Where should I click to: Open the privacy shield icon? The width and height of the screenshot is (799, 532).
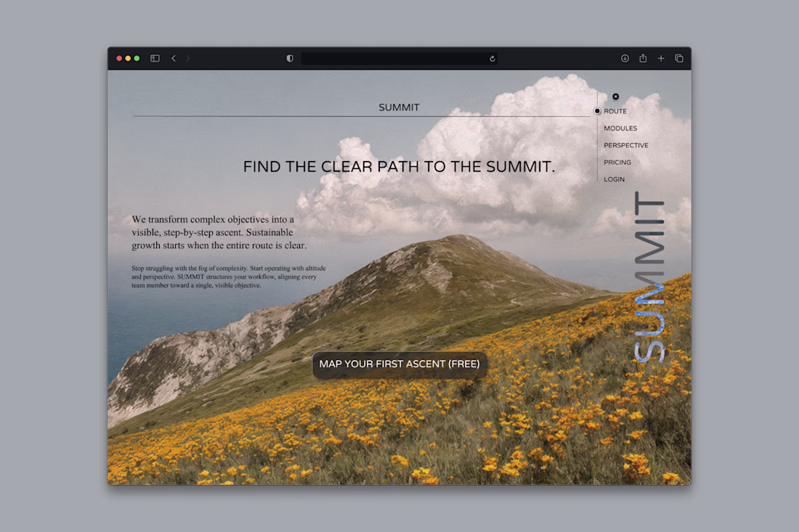click(290, 59)
